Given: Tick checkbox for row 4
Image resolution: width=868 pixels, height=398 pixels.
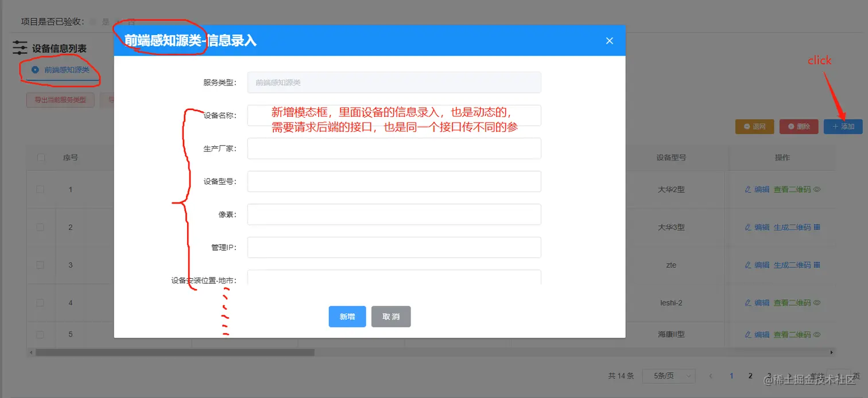Looking at the screenshot, I should coord(41,302).
